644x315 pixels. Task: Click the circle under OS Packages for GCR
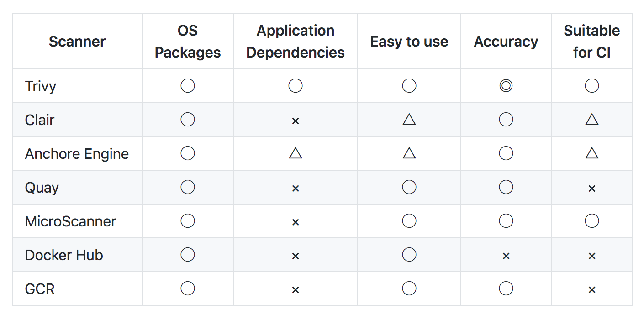188,289
